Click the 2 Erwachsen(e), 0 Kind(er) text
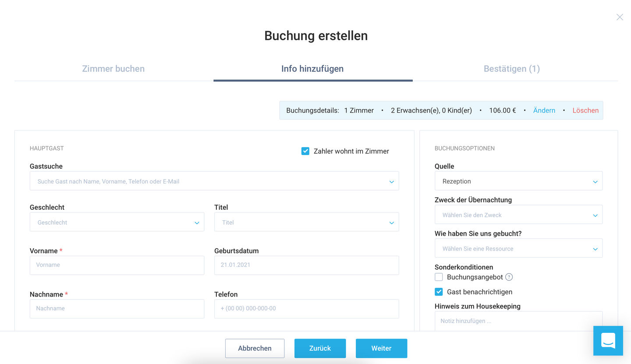Image resolution: width=631 pixels, height=364 pixels. click(x=431, y=110)
